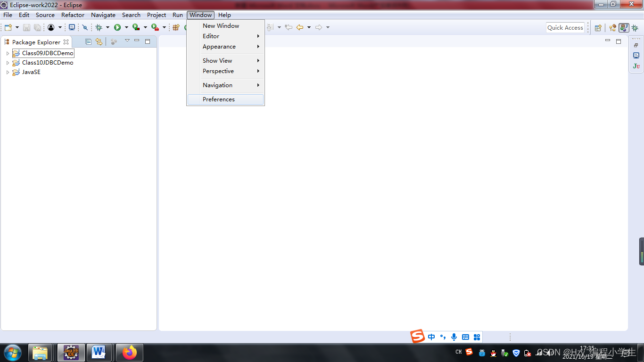Open dropdown beside the profile icon
This screenshot has height=362, width=644.
(x=60, y=27)
